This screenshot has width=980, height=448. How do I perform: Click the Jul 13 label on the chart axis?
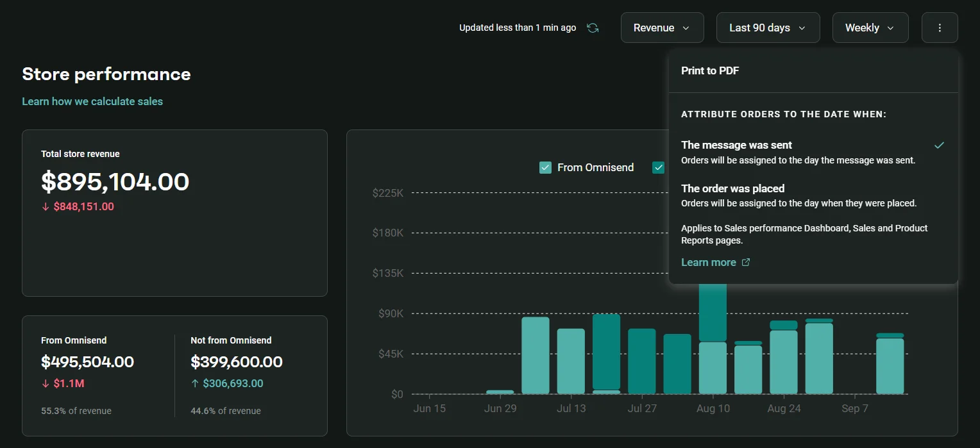pos(571,409)
